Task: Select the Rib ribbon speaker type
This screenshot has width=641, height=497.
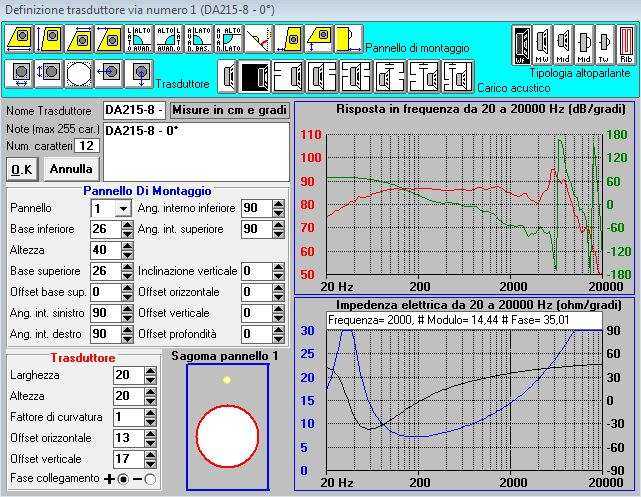Action: [x=625, y=45]
